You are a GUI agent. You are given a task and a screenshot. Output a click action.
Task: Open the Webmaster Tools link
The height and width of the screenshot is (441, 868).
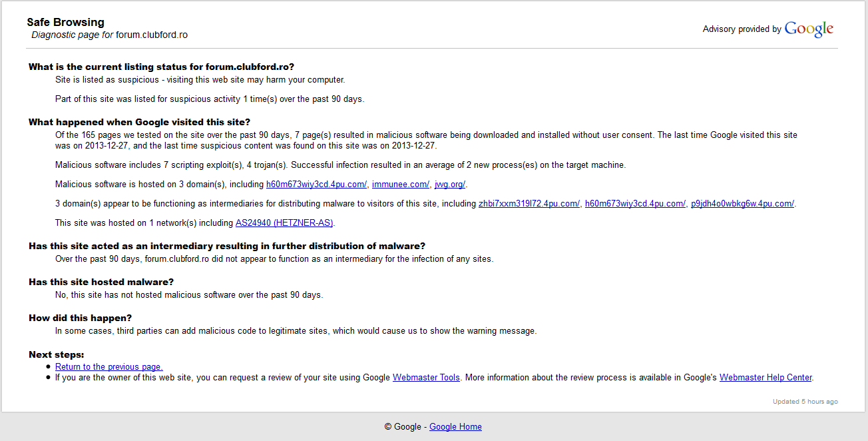point(426,378)
